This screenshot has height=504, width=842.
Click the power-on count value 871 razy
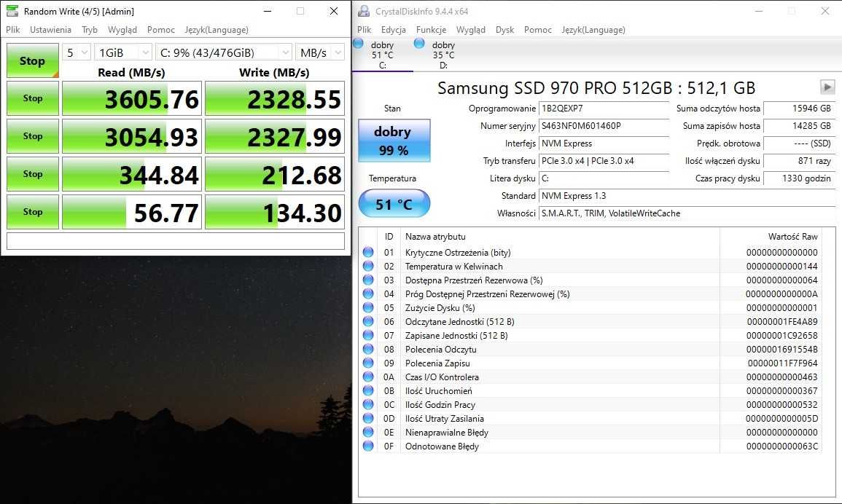(x=799, y=161)
